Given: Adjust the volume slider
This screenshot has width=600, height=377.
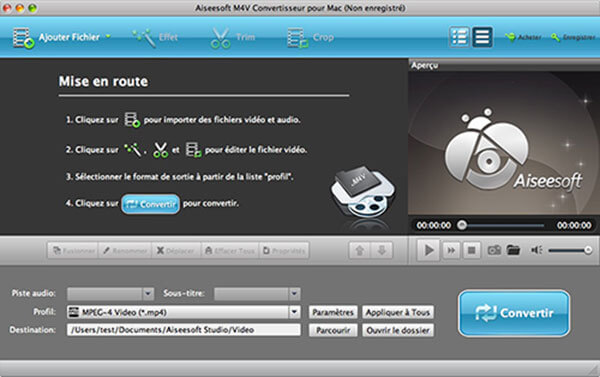Looking at the screenshot, I should tap(570, 250).
